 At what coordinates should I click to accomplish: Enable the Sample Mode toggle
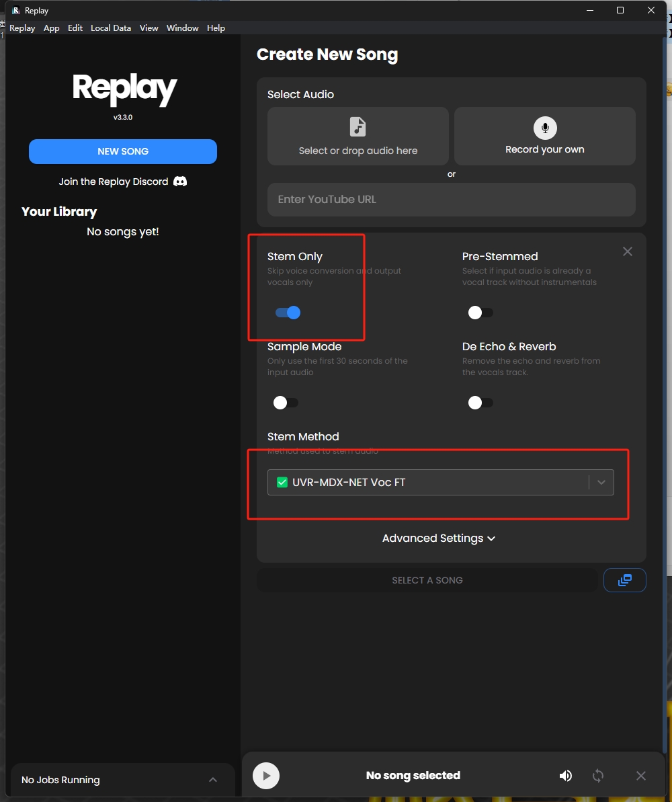[286, 403]
